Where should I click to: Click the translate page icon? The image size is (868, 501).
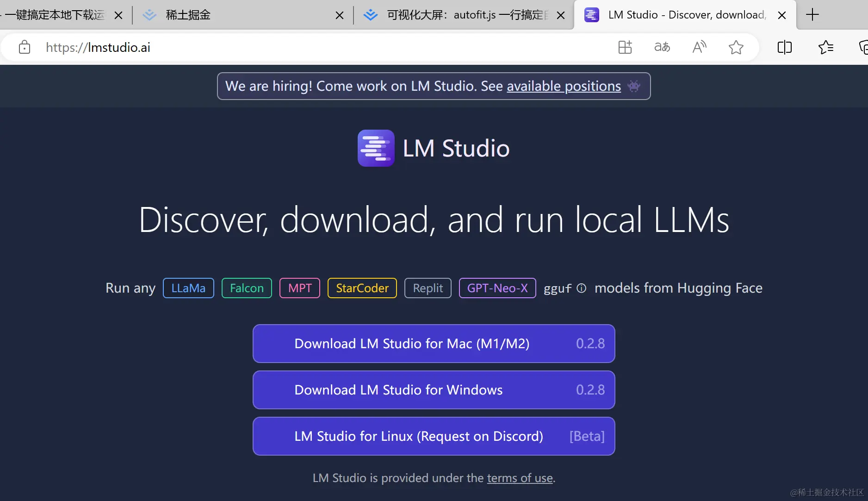click(662, 47)
